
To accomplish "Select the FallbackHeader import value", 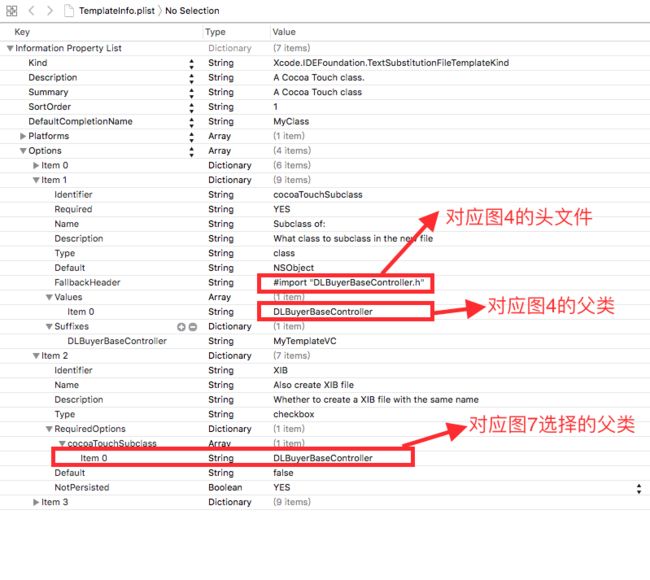I will [349, 283].
